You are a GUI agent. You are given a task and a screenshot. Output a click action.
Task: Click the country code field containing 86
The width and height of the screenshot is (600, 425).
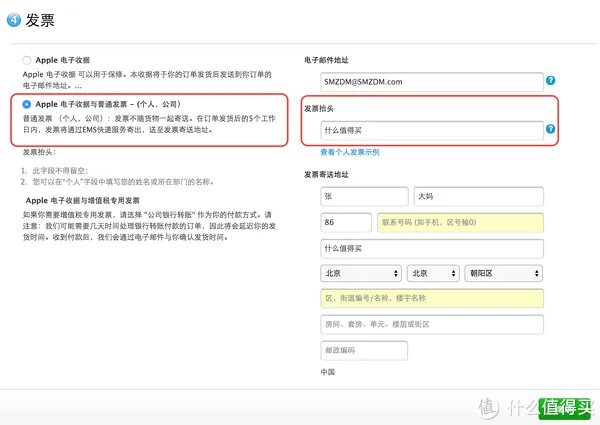346,222
